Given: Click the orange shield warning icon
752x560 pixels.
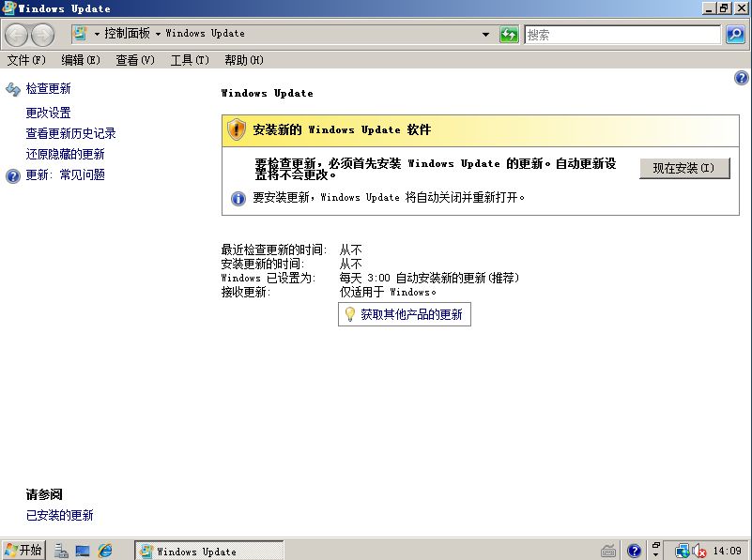Looking at the screenshot, I should pos(236,129).
